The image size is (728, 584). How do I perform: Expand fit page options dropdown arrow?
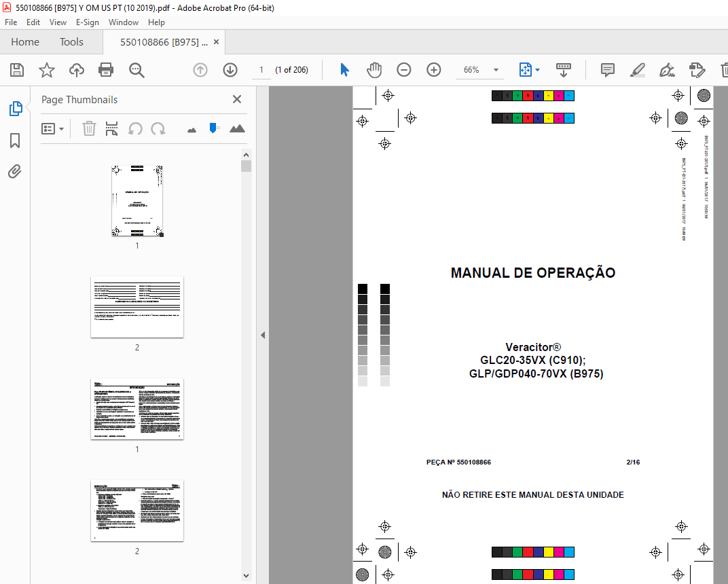pos(538,70)
